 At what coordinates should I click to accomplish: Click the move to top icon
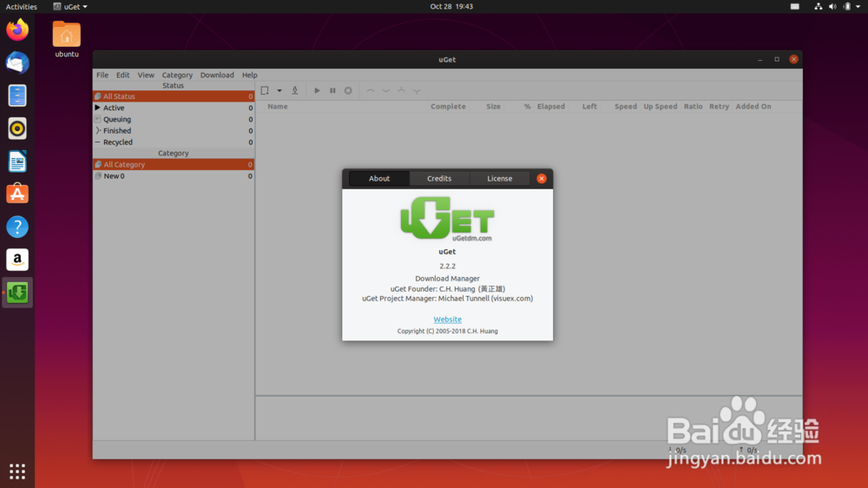(x=401, y=90)
